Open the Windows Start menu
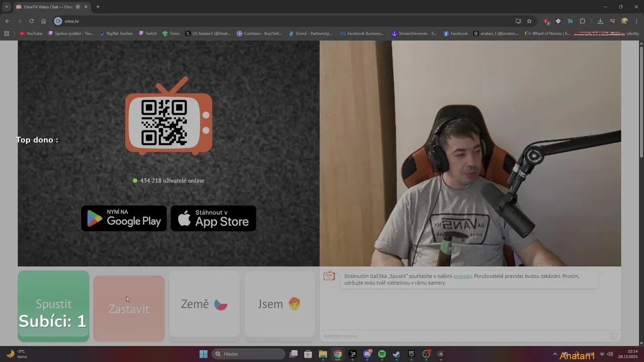The image size is (644, 362). pos(203,354)
